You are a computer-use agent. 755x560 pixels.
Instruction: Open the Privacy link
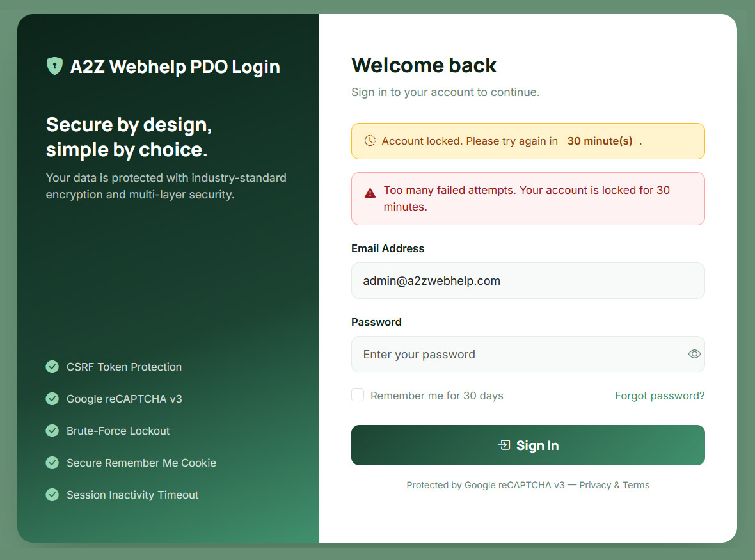click(x=595, y=485)
